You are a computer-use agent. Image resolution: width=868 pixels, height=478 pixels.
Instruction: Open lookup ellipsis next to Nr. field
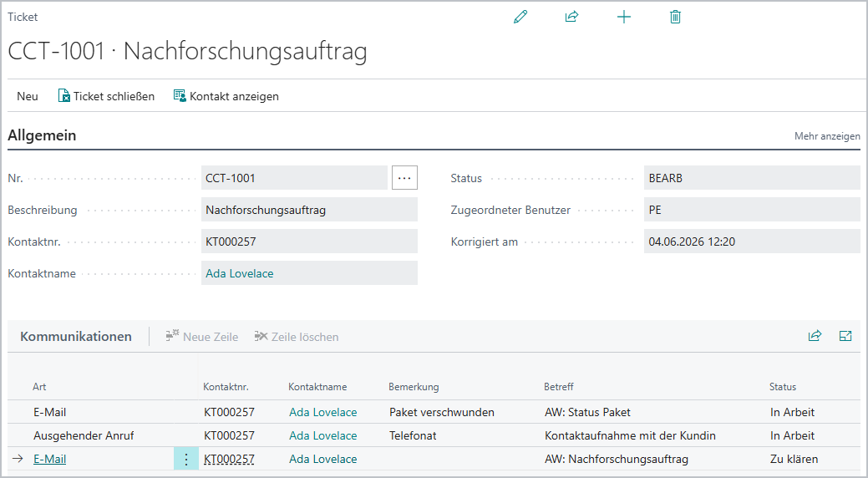coord(404,178)
